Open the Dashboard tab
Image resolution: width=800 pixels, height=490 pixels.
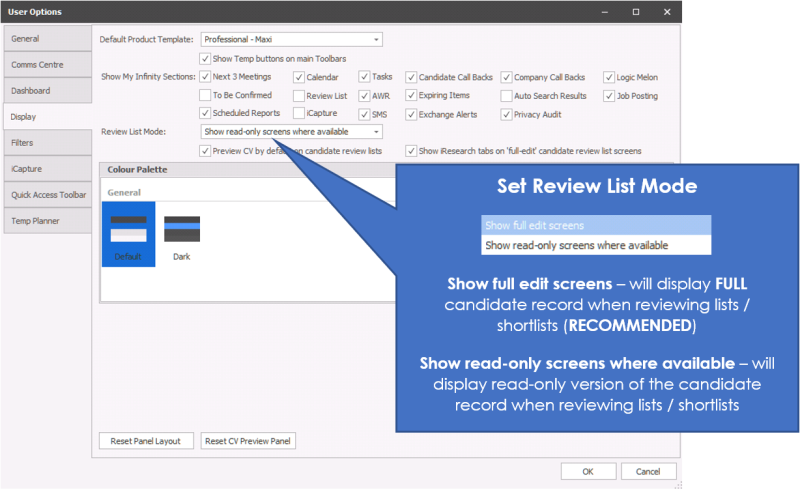[46, 91]
